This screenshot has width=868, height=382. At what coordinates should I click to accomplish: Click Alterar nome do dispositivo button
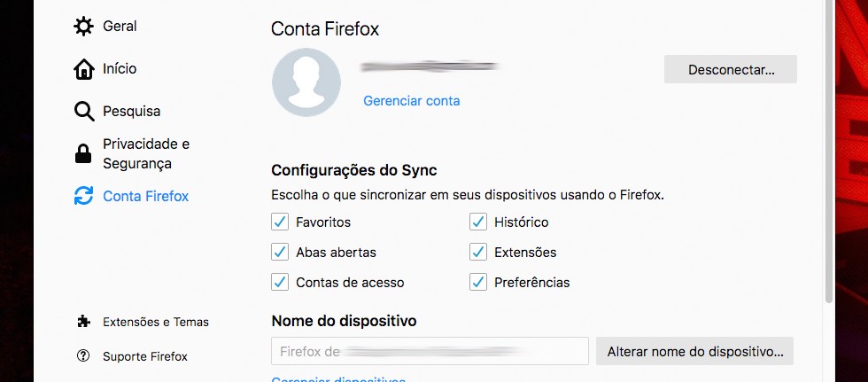tap(695, 352)
